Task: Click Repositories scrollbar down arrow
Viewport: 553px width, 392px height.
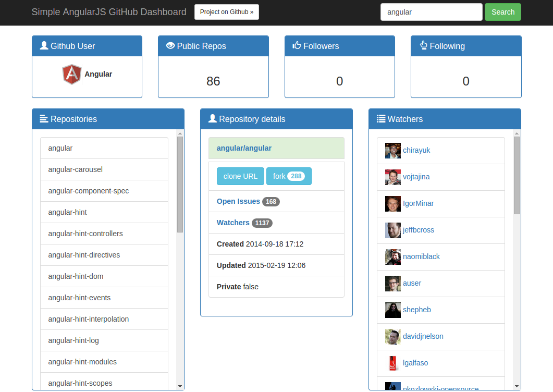Action: coord(180,386)
